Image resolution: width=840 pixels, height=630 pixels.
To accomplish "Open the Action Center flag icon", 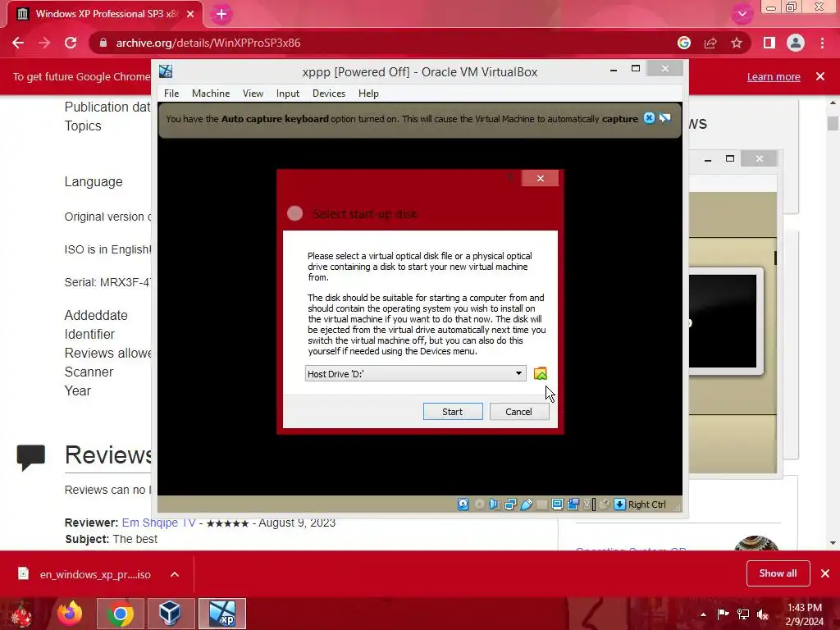I will point(723,614).
